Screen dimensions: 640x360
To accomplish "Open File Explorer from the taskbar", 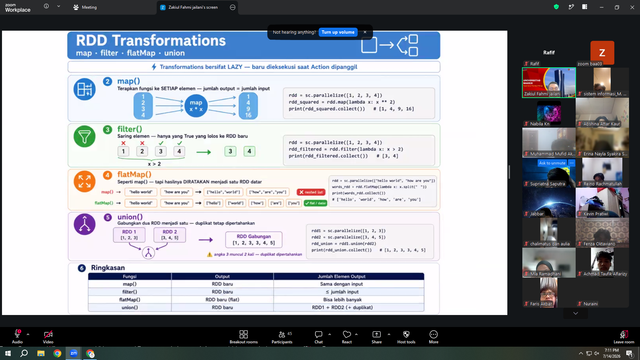I will click(41, 353).
